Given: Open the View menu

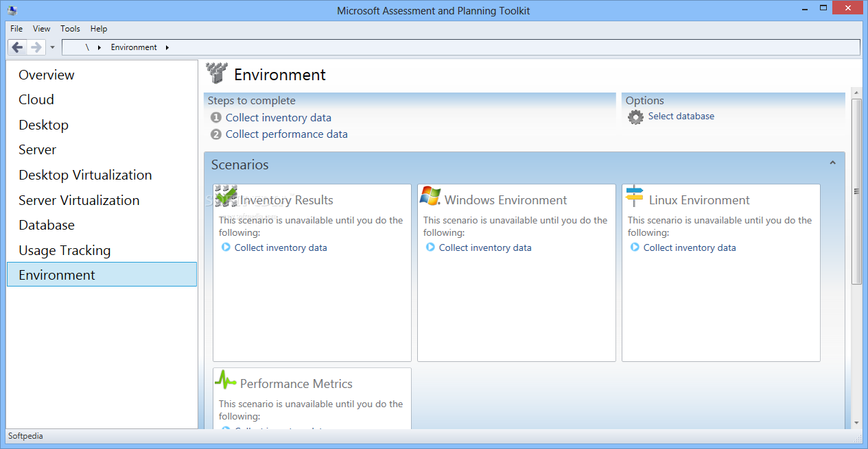Looking at the screenshot, I should click(x=42, y=29).
